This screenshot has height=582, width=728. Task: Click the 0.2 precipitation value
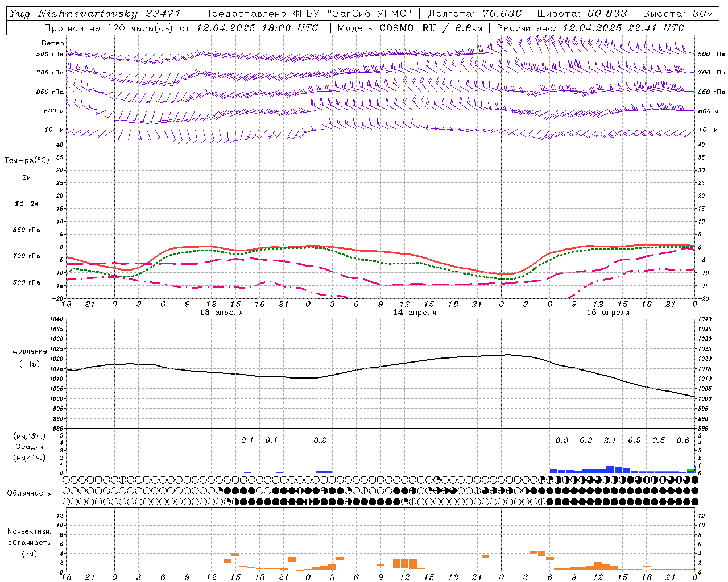click(x=320, y=440)
